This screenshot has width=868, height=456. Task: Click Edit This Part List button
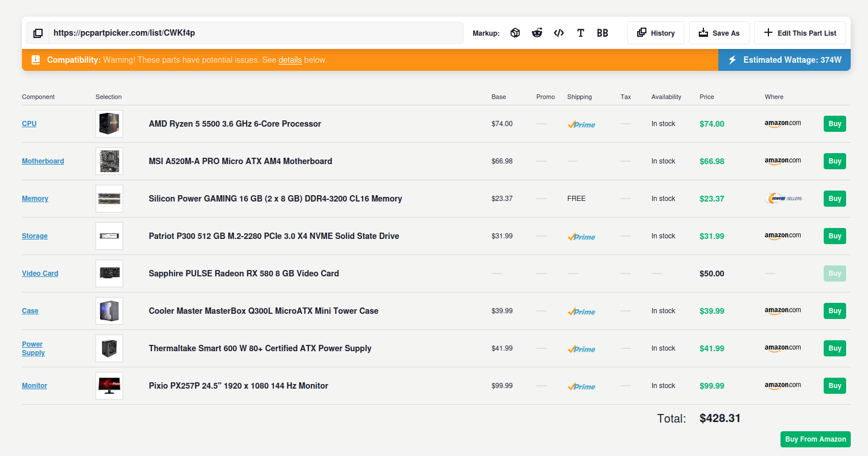[800, 33]
